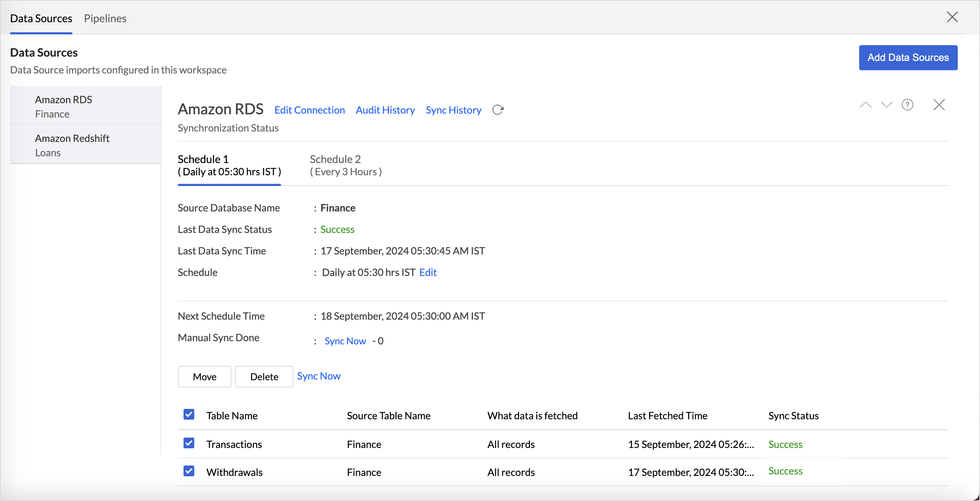Open help via the question mark icon

pos(907,105)
